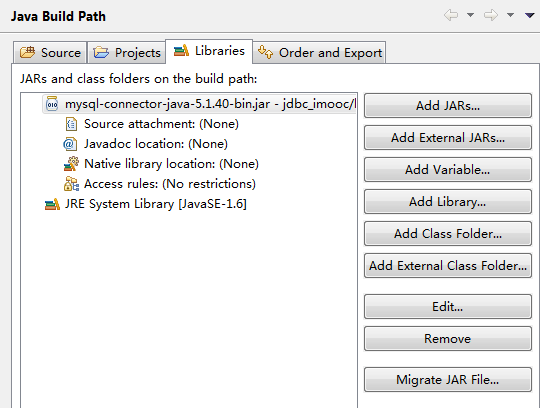Click the Native library location icon
Screen dimensions: 540x408
71,164
